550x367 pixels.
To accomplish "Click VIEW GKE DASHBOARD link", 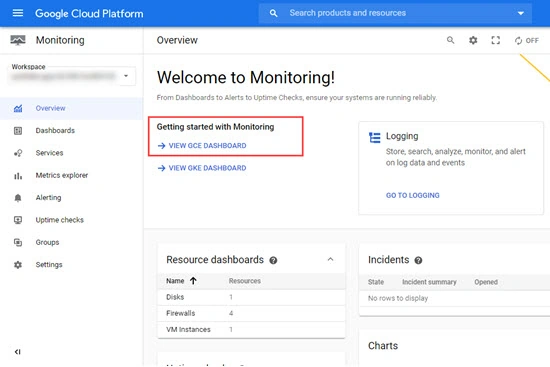I will [202, 168].
